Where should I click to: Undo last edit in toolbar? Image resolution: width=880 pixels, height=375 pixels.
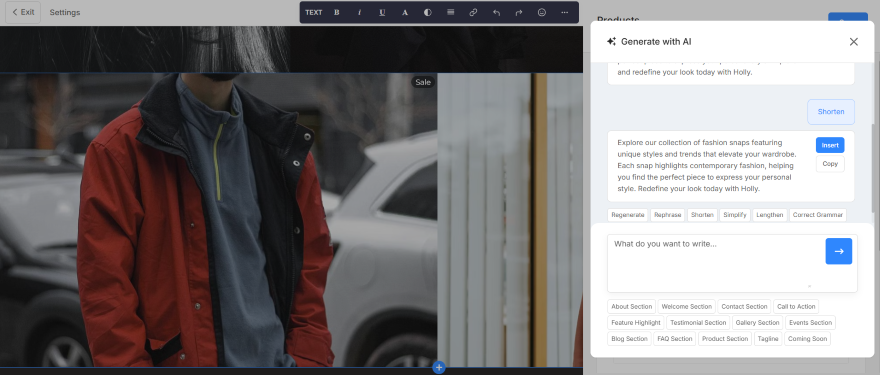pyautogui.click(x=496, y=12)
